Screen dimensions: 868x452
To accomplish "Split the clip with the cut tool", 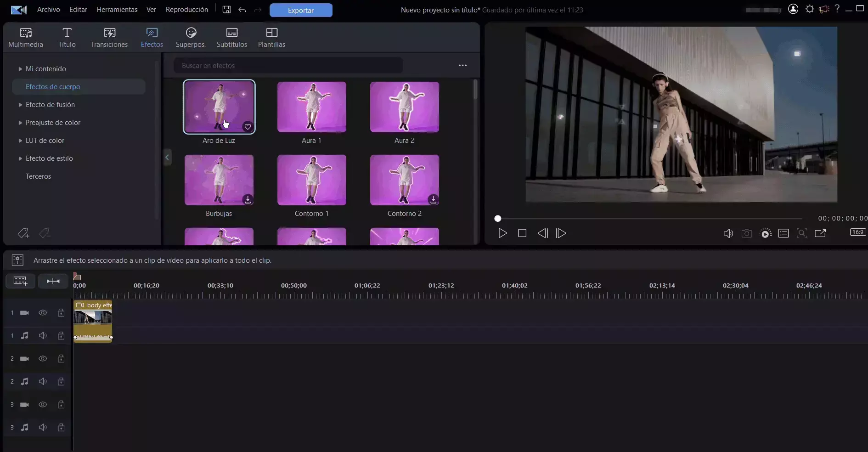I will (x=53, y=281).
